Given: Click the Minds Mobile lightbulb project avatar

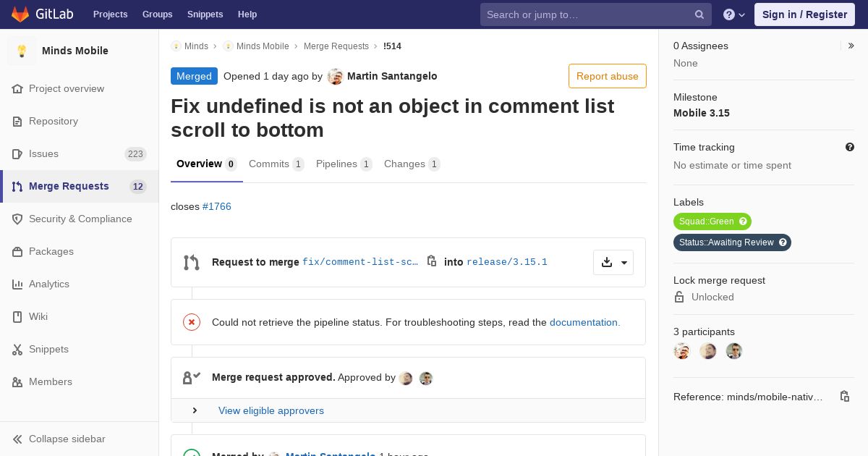Looking at the screenshot, I should coord(22,51).
